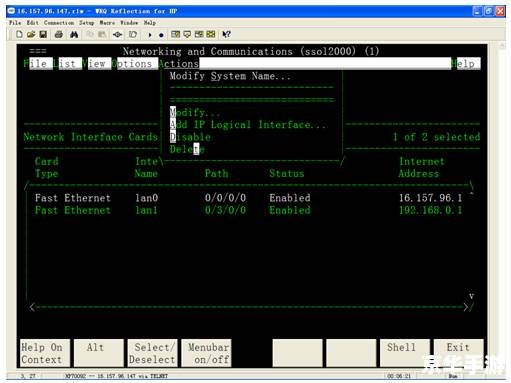Open the Reflection Help menu

click(x=150, y=23)
